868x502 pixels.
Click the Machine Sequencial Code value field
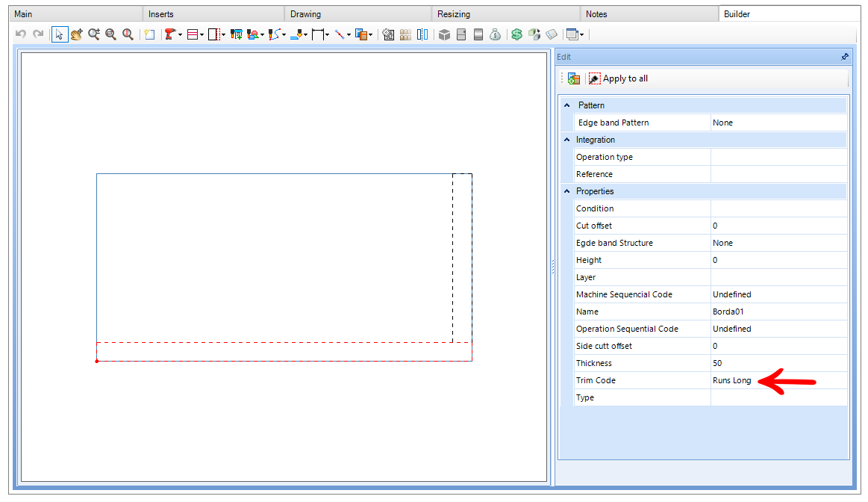coord(779,294)
